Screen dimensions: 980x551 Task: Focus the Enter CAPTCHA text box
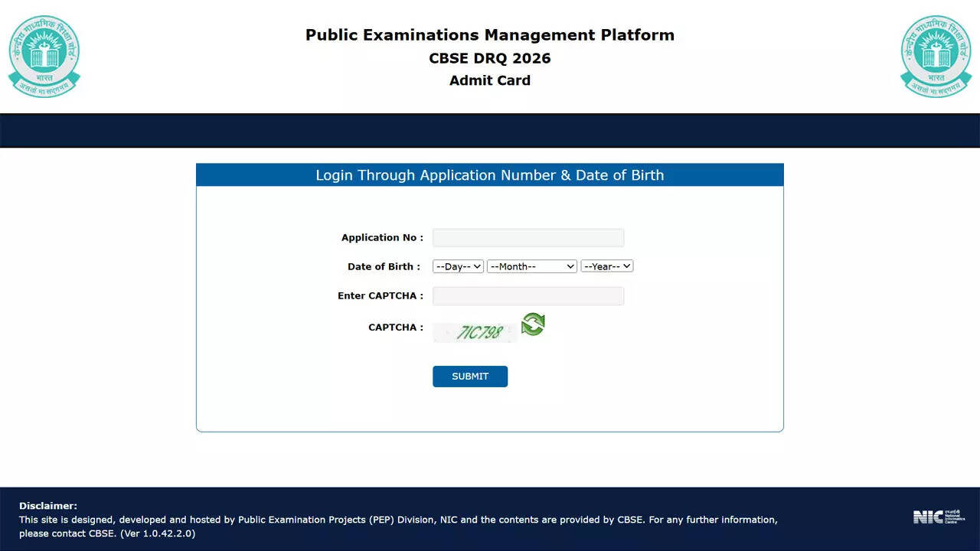(x=528, y=295)
